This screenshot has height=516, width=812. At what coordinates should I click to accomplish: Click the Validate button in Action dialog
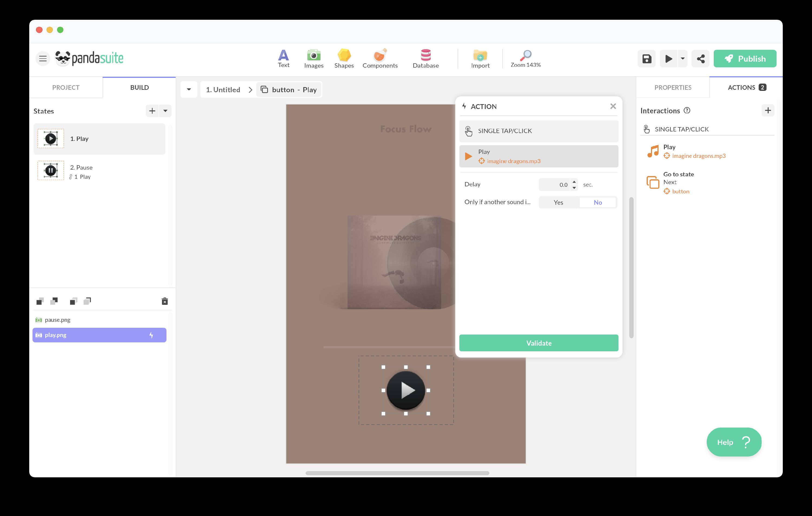(538, 343)
